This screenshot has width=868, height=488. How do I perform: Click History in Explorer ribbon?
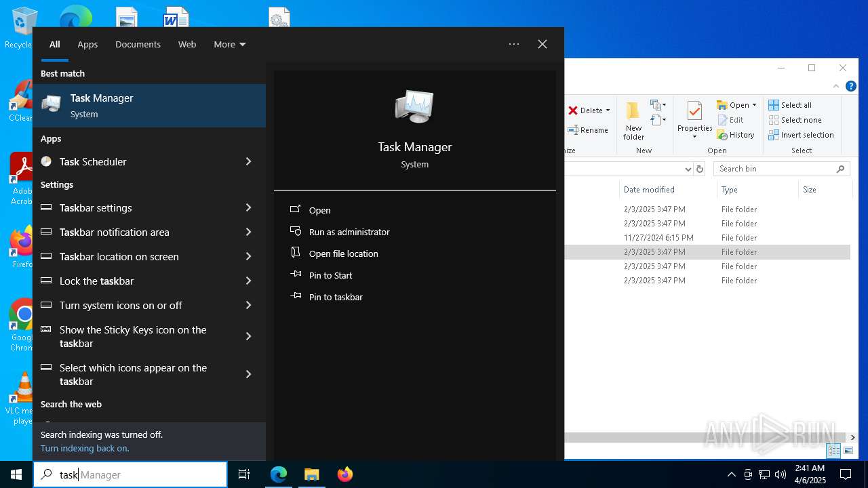coord(736,135)
